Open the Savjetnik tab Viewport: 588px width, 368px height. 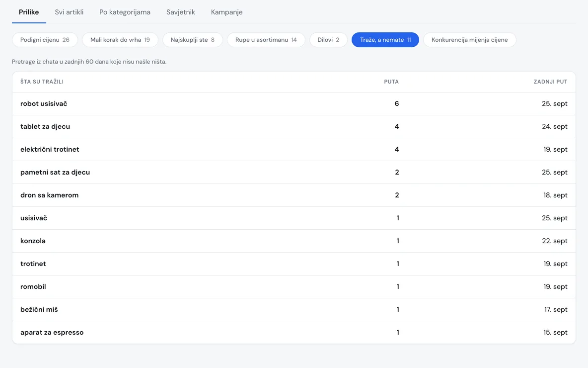(181, 12)
